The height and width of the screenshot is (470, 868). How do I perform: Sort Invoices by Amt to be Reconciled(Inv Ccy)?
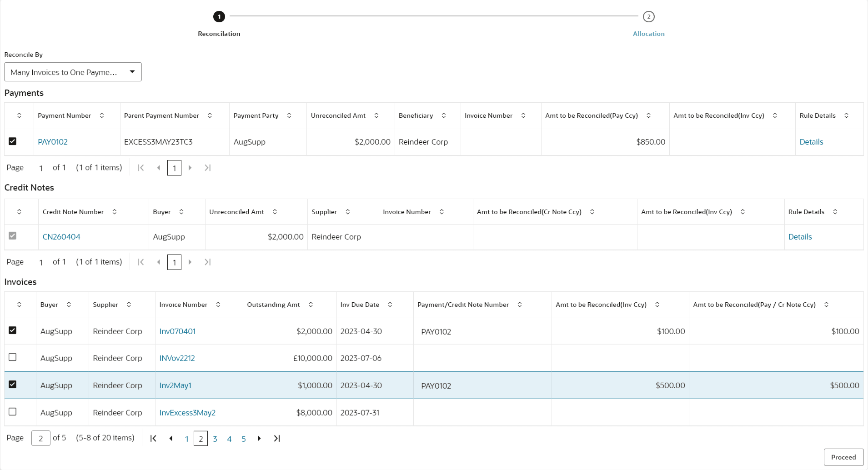(657, 305)
